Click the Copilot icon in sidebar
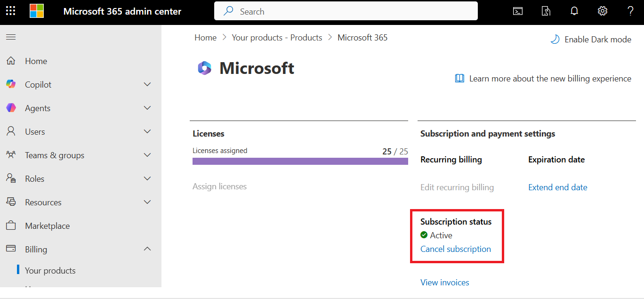 11,84
